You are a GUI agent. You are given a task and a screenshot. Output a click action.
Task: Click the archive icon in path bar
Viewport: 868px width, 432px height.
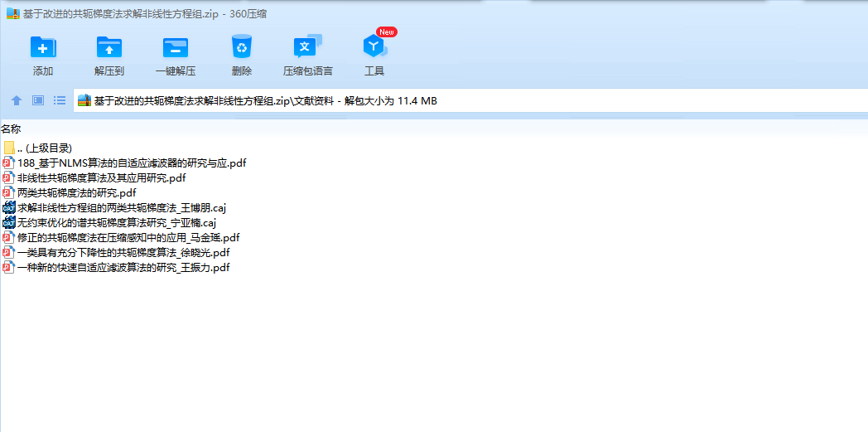pos(84,100)
